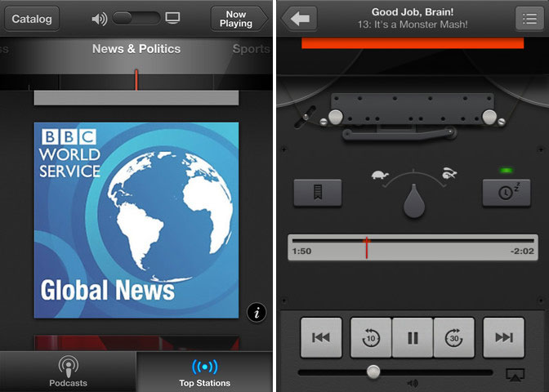Open BBC World Service Global News artwork
Screen dimensions: 549x392
[x=136, y=220]
